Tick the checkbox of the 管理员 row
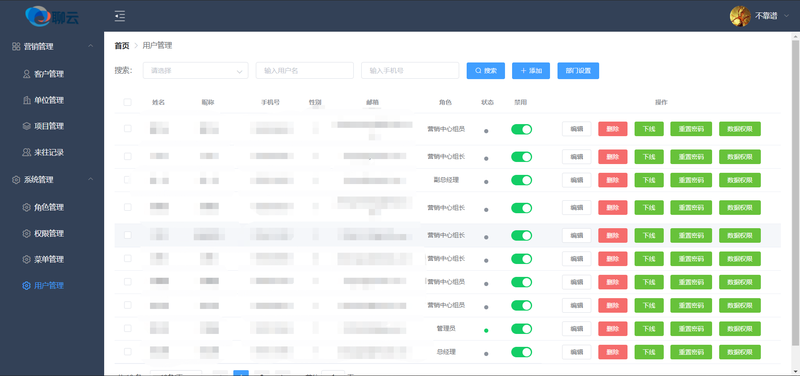The width and height of the screenshot is (800, 376). click(x=128, y=329)
